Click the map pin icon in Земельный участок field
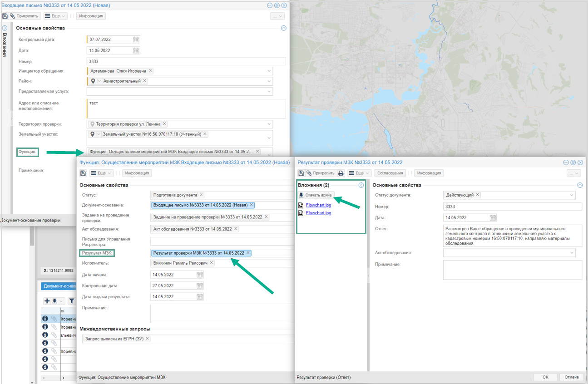The height and width of the screenshot is (384, 588). [x=93, y=134]
